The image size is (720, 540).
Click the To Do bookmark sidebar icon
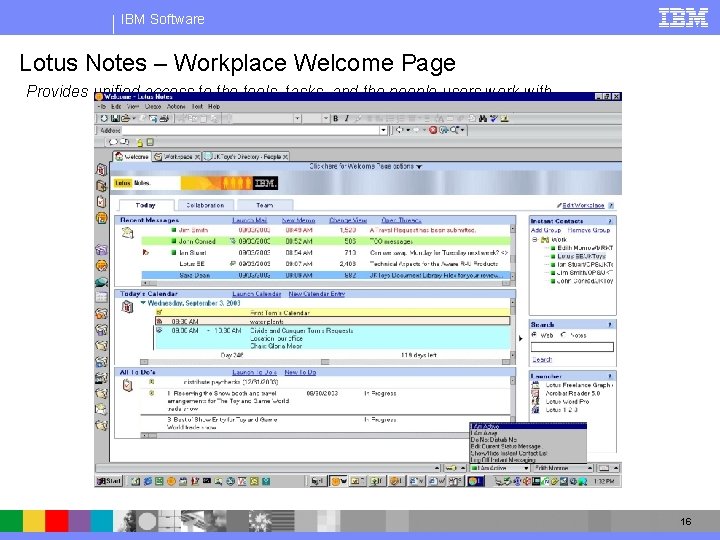click(x=101, y=202)
